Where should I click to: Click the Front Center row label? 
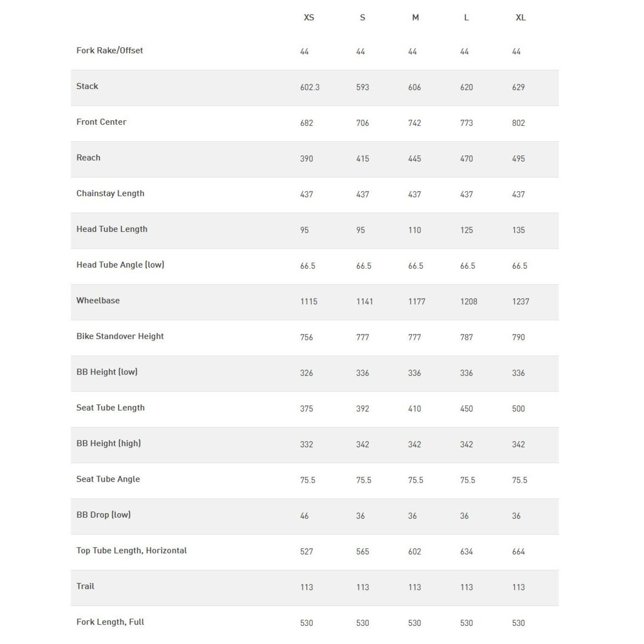pos(101,122)
